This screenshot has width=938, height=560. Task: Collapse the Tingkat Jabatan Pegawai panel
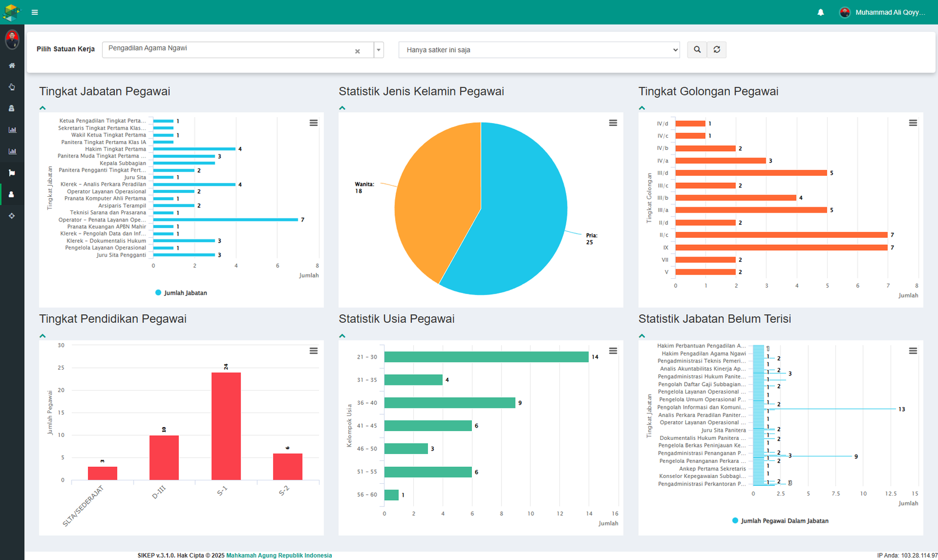pyautogui.click(x=43, y=108)
